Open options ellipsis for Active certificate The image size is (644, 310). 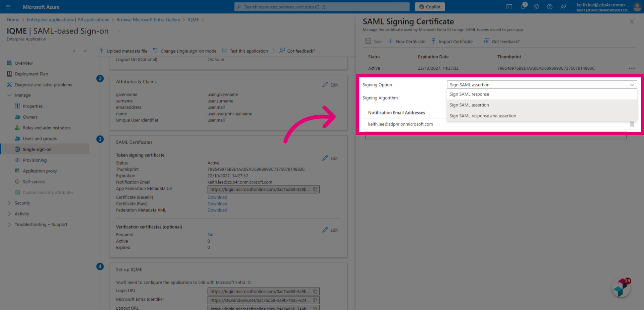pyautogui.click(x=632, y=68)
